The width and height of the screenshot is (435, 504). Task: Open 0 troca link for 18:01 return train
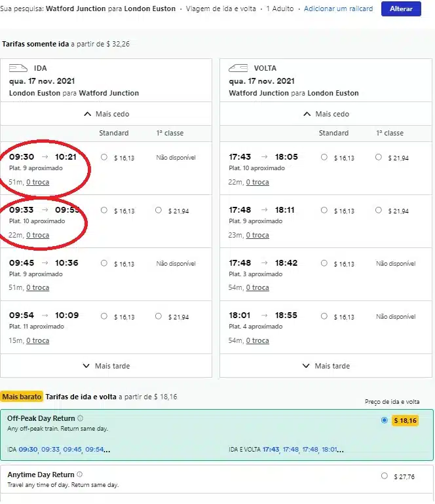click(x=257, y=340)
